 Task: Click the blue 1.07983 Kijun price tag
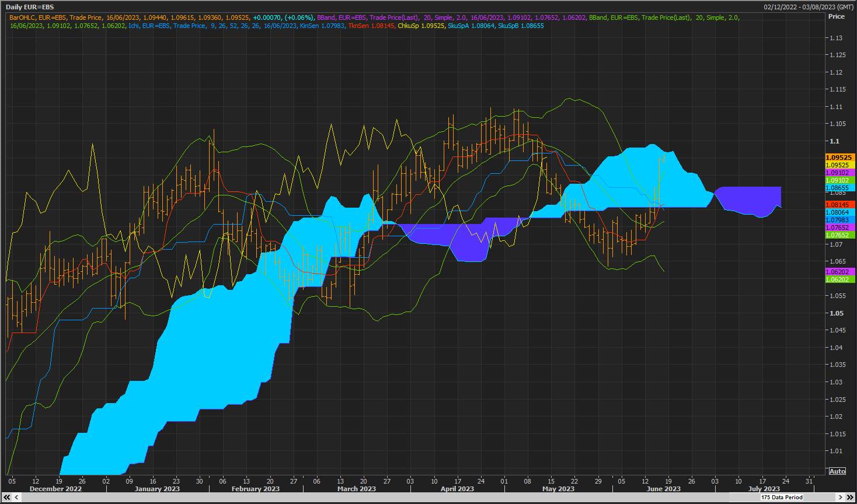[x=839, y=220]
